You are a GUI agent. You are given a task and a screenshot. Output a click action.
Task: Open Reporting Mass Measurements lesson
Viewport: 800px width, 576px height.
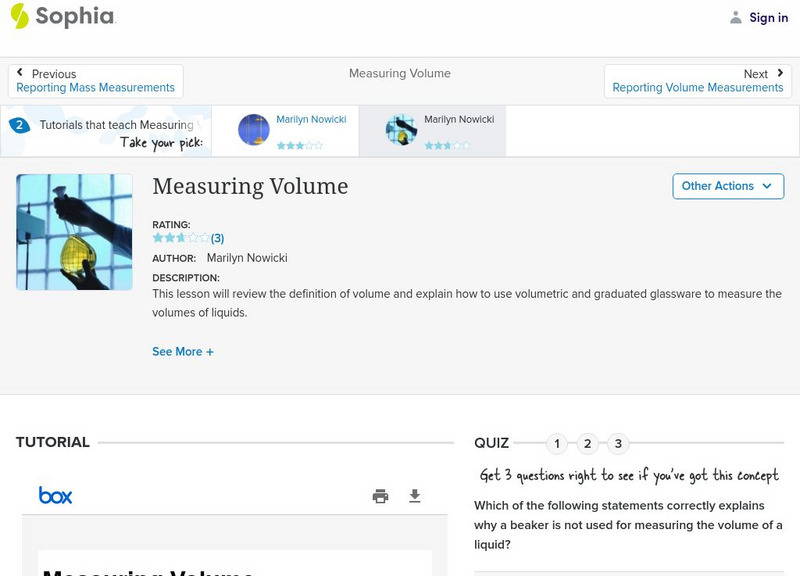pos(96,86)
